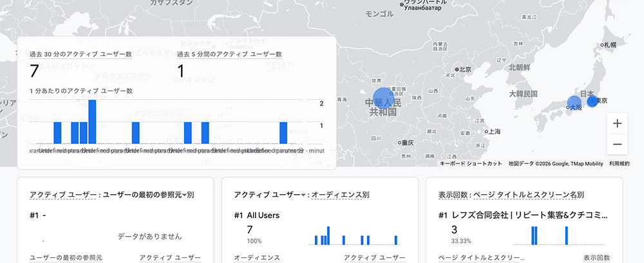This screenshot has height=263, width=644.
Task: Select the #1 All Users entry
Action: click(257, 215)
